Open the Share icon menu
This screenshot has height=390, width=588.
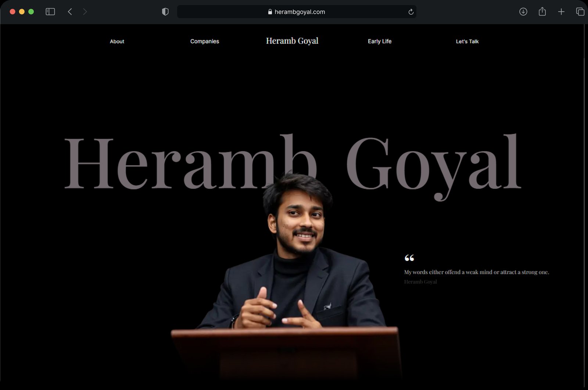542,11
